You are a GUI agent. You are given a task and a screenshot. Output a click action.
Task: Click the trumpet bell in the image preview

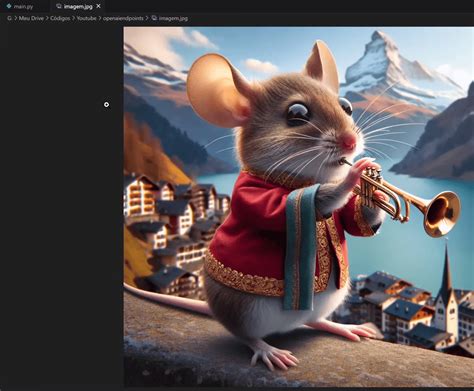pos(442,213)
